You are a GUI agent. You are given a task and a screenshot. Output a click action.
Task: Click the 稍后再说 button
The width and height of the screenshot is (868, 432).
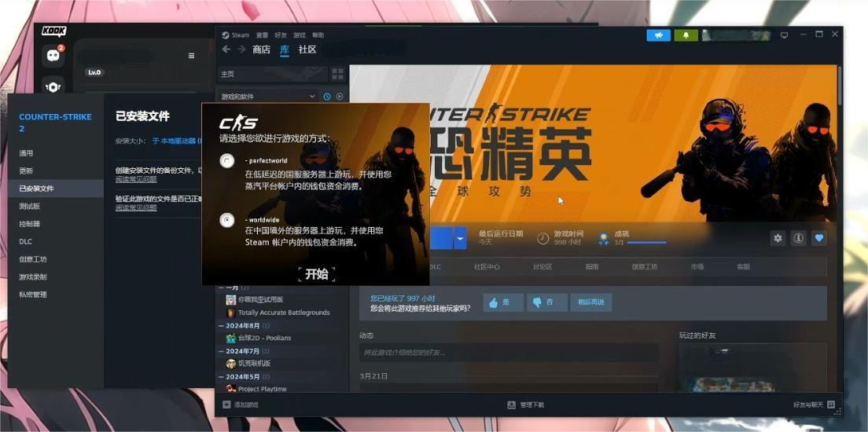pyautogui.click(x=591, y=302)
